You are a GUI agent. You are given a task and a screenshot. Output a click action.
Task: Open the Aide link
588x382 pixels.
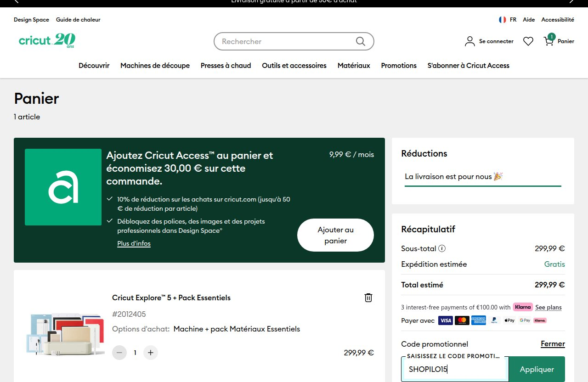point(529,20)
